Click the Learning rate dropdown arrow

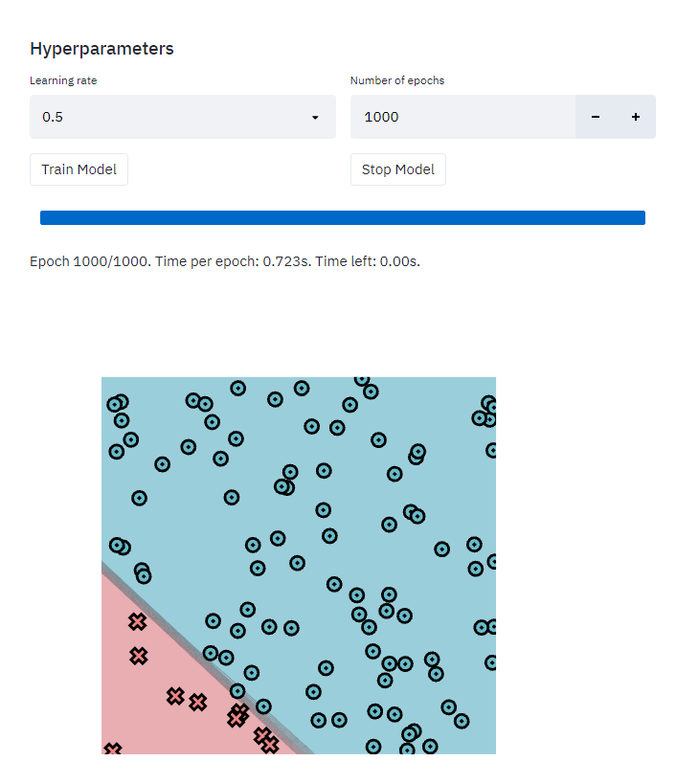(315, 116)
